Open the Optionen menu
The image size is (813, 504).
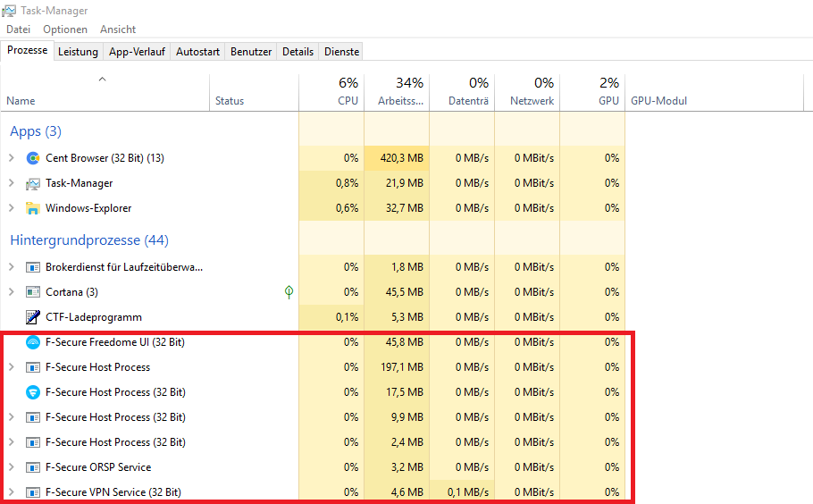point(65,29)
